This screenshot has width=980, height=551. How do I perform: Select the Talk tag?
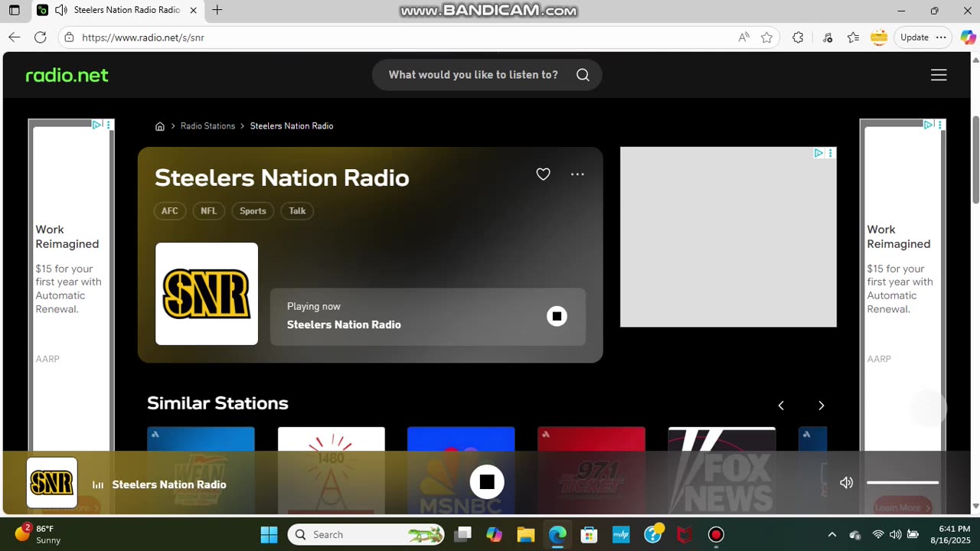coord(297,211)
